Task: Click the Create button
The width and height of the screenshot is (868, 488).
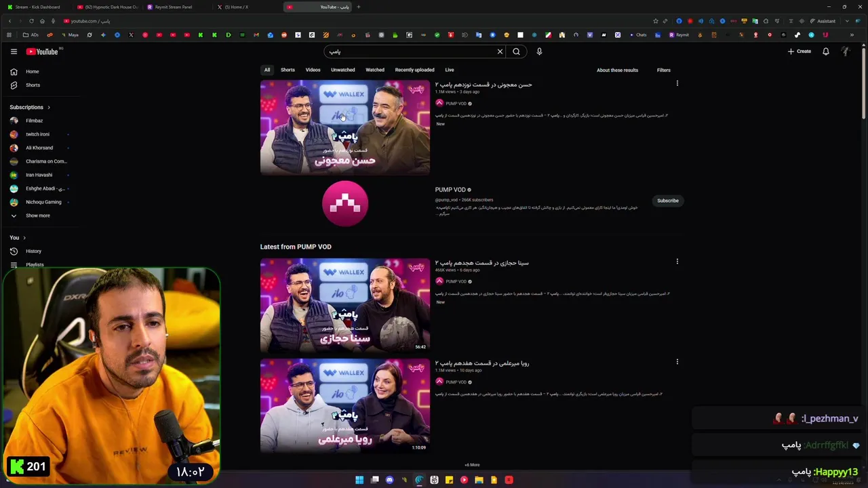Action: pos(800,52)
